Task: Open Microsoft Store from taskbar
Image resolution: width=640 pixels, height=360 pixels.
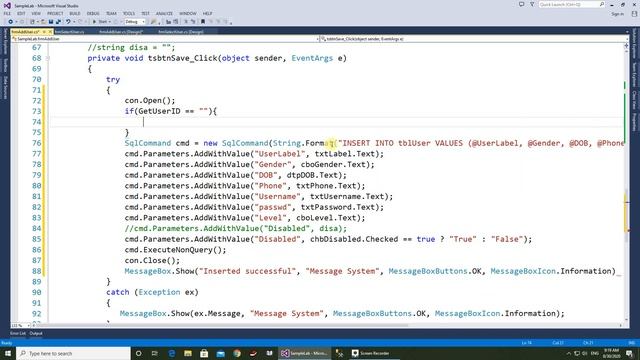Action: (x=204, y=353)
